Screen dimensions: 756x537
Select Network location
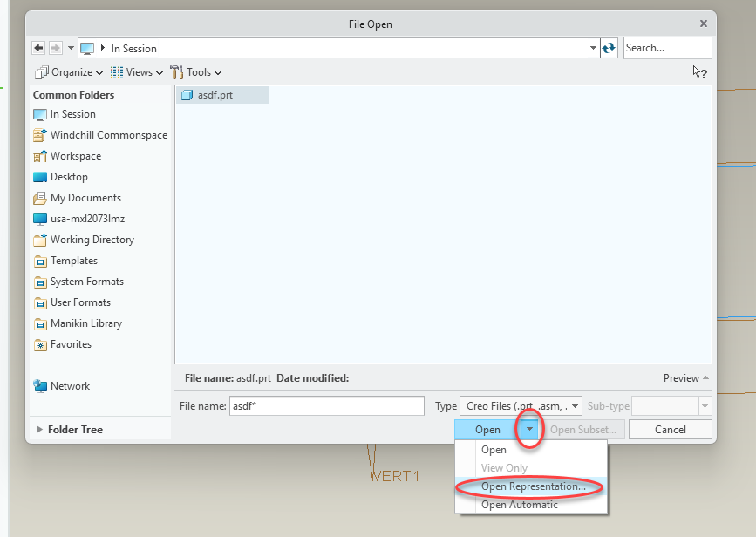point(61,386)
